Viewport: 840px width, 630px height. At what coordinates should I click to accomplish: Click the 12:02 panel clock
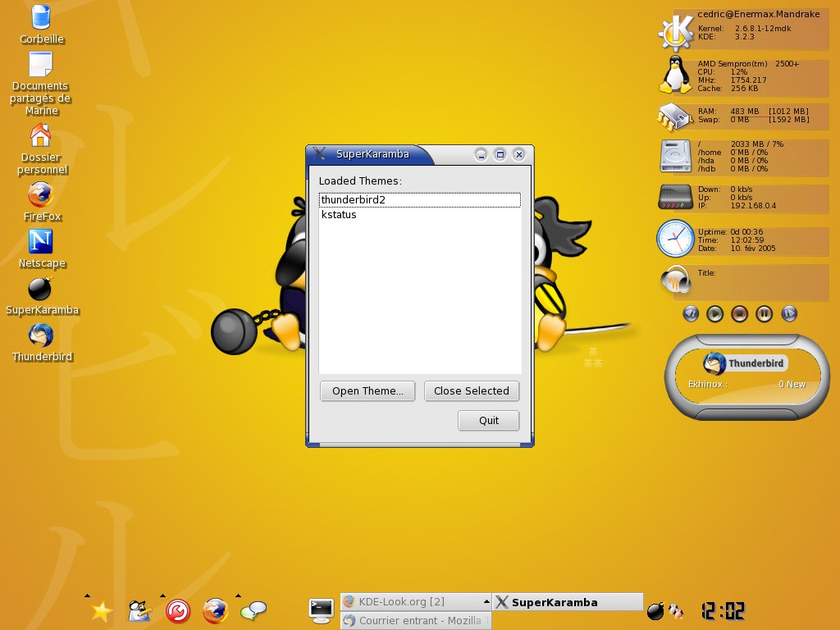[724, 610]
